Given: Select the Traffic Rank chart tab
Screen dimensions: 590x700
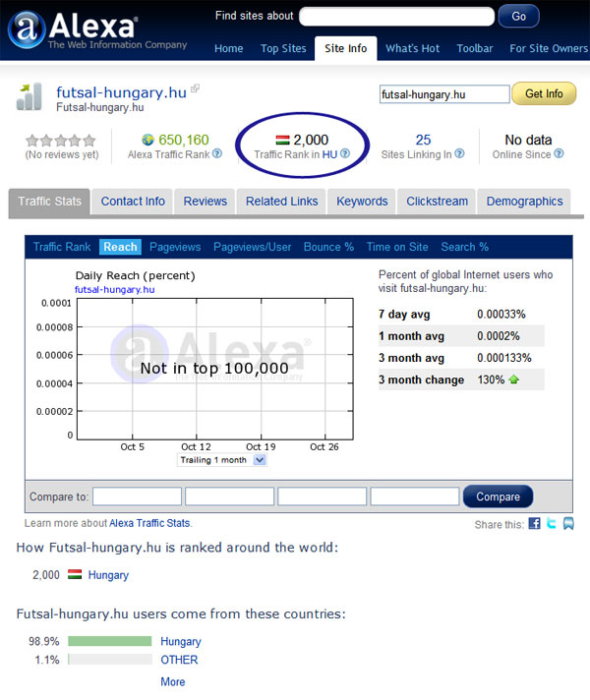Looking at the screenshot, I should (x=62, y=247).
